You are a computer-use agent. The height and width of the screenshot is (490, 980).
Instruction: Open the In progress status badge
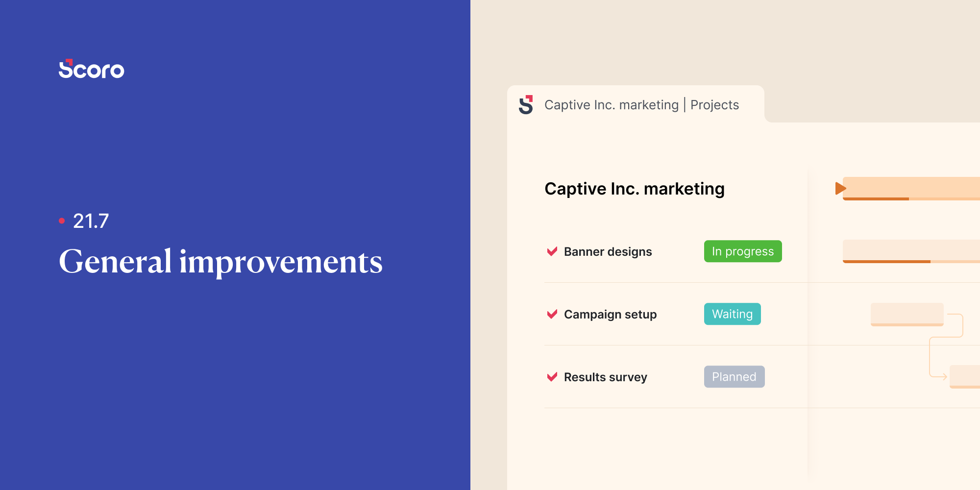[x=742, y=251]
